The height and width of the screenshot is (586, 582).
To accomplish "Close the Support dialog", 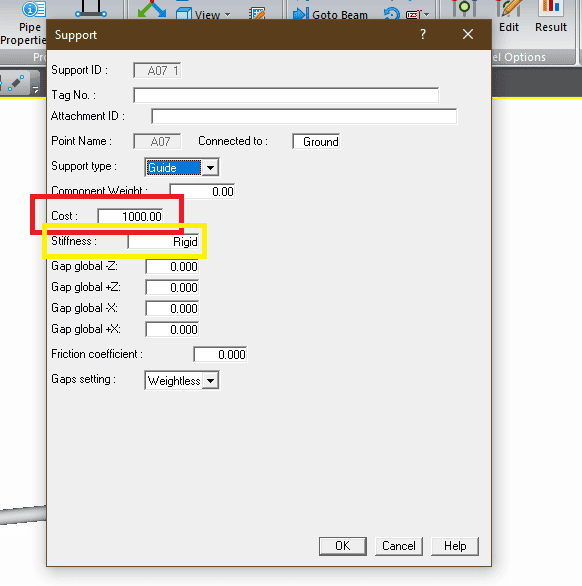I will (x=468, y=34).
